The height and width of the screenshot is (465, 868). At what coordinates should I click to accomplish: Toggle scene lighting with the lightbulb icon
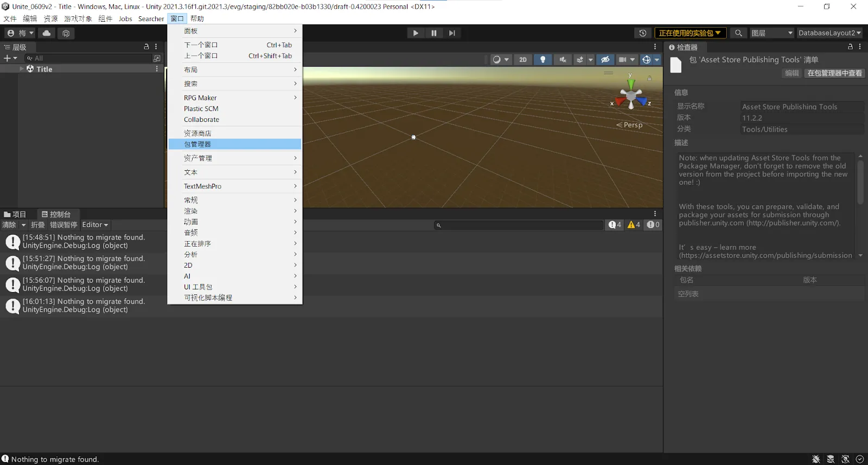[542, 60]
